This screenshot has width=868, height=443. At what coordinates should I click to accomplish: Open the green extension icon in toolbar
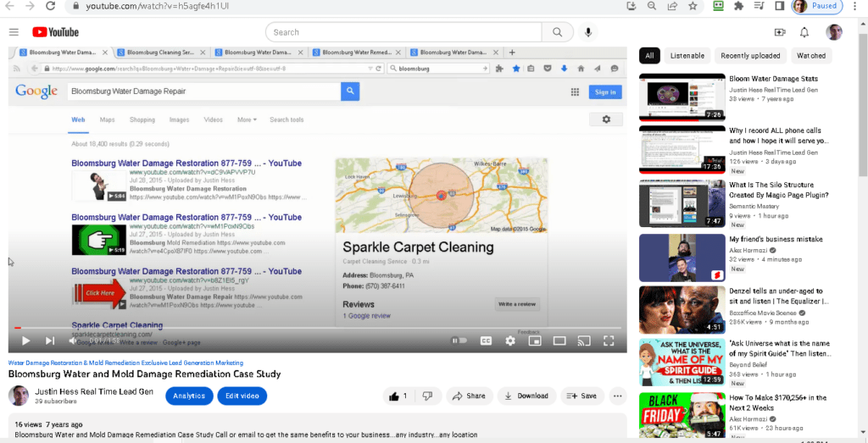(x=719, y=6)
